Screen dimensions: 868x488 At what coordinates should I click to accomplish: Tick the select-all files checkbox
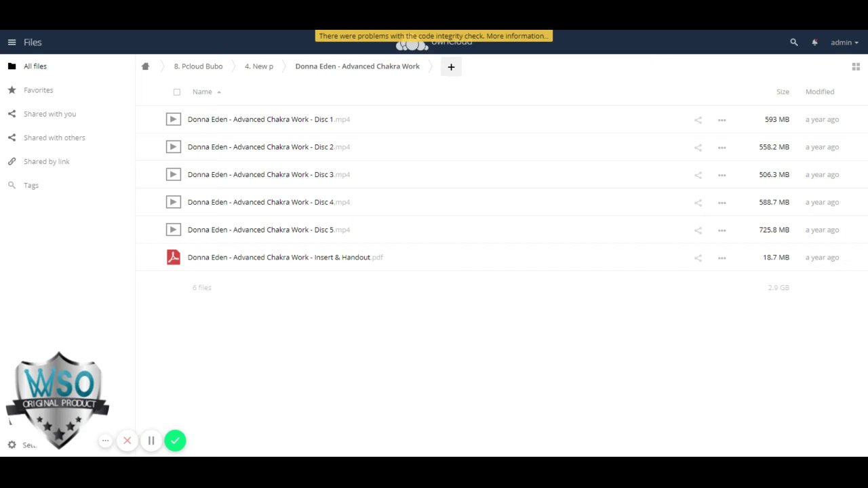[177, 92]
